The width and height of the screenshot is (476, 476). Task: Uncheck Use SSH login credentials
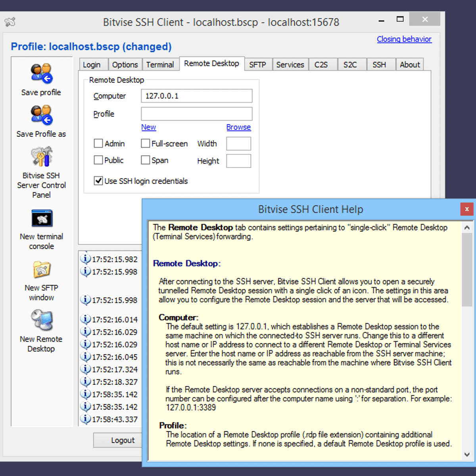98,180
